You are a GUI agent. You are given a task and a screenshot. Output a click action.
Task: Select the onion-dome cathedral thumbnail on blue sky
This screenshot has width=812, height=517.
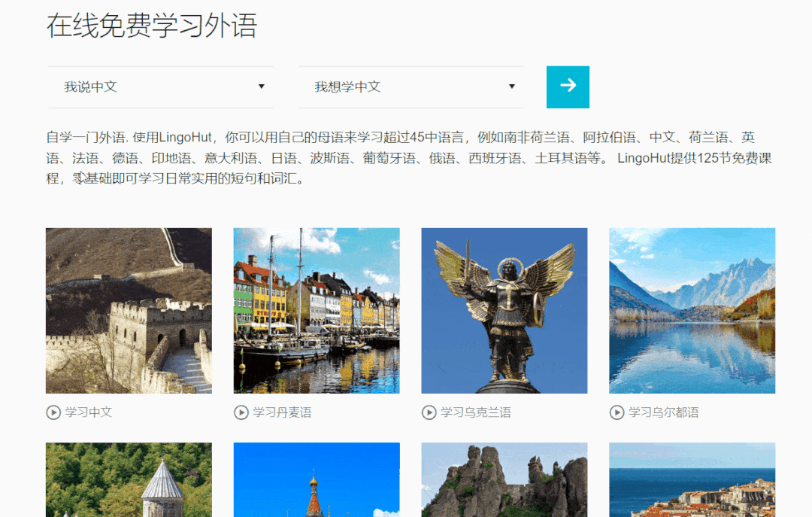317,479
